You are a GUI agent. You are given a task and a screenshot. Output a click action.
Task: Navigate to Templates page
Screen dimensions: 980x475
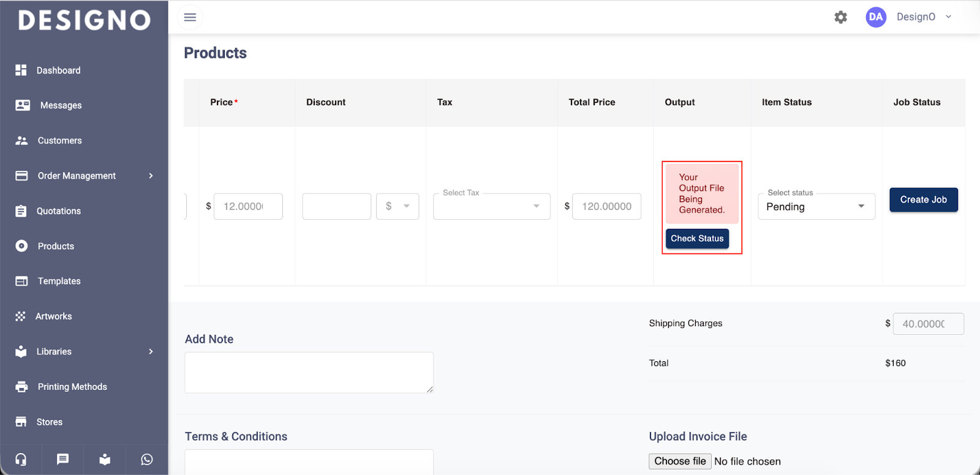[x=59, y=281]
